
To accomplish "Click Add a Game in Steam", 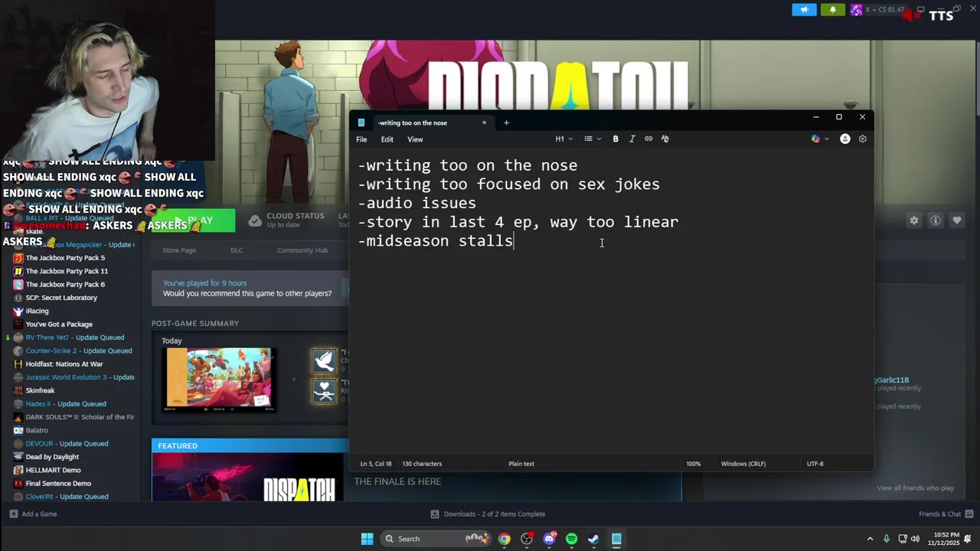I will (33, 514).
